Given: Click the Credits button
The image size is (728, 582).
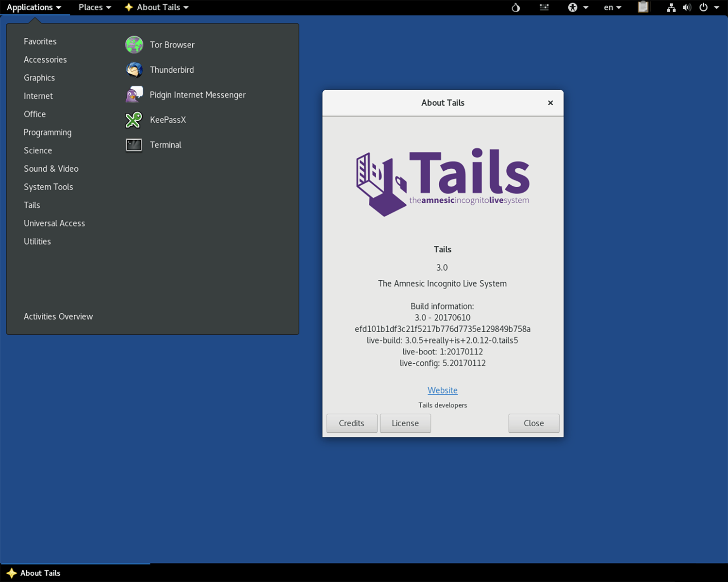Looking at the screenshot, I should (352, 423).
